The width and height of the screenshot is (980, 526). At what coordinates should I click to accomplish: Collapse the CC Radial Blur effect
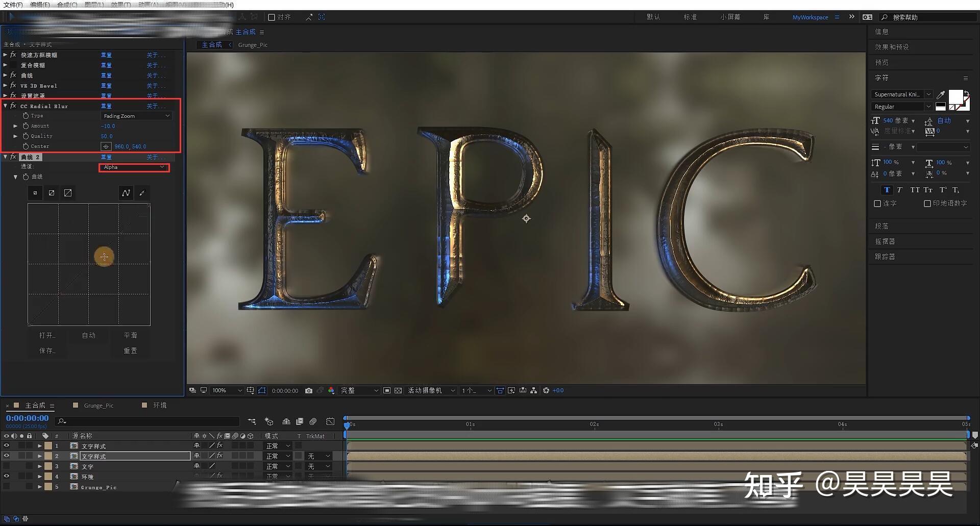click(x=6, y=106)
